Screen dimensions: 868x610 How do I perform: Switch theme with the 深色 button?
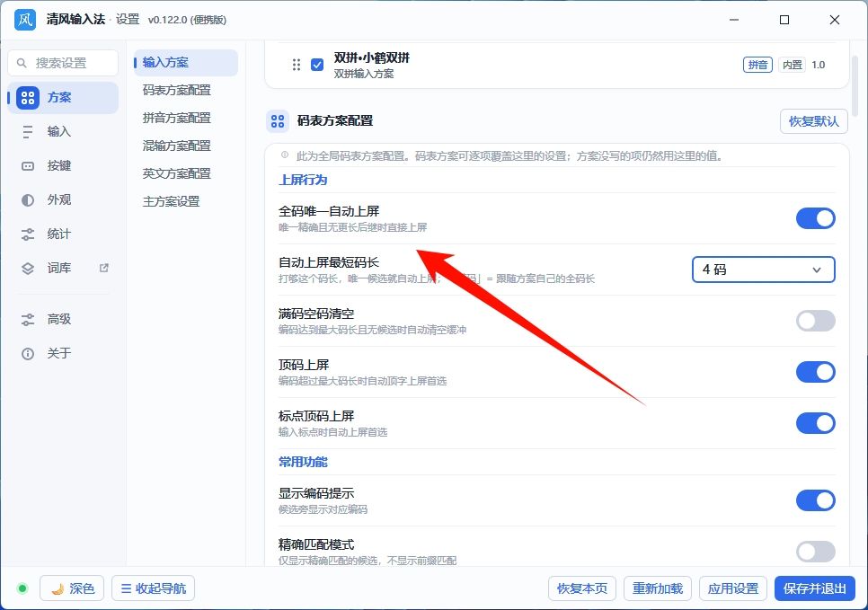pos(73,588)
